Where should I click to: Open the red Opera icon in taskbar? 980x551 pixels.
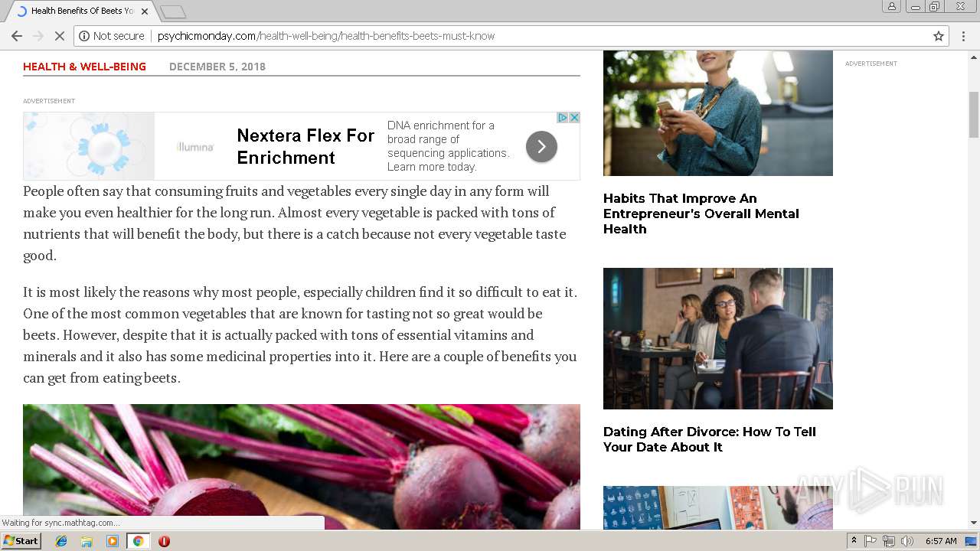coord(164,541)
